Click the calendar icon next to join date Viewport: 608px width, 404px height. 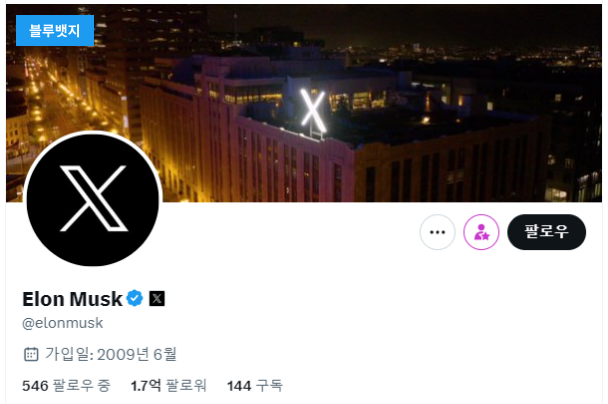(x=31, y=354)
